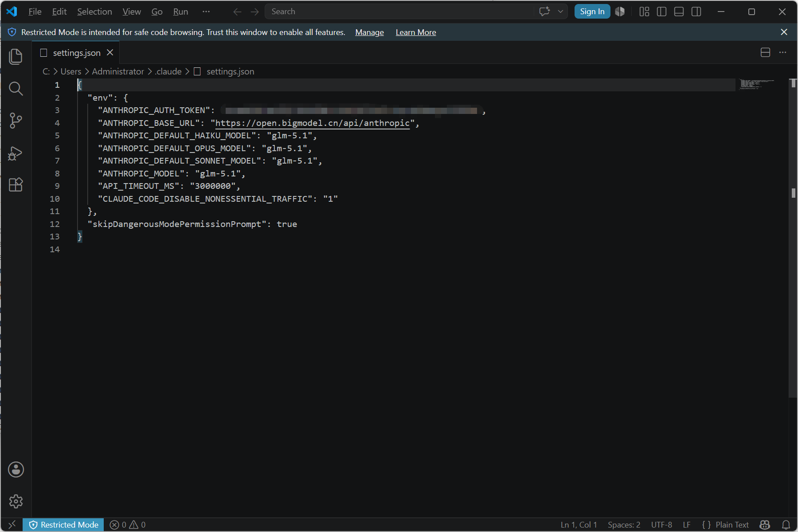Viewport: 798px width, 532px height.
Task: Open the bigmodel.cn URL link
Action: (x=312, y=123)
